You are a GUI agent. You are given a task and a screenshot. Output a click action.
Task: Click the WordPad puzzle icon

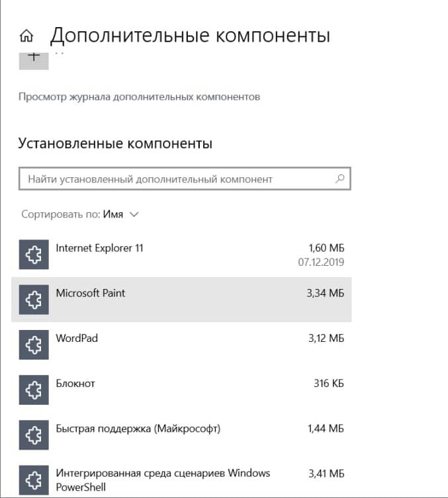(x=34, y=345)
